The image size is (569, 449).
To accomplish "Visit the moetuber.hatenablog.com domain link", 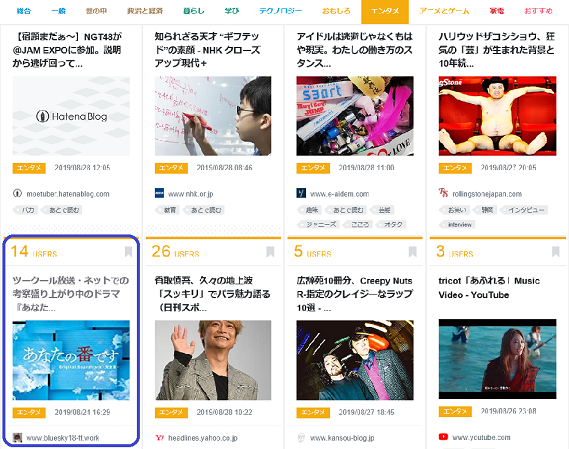I will point(68,194).
